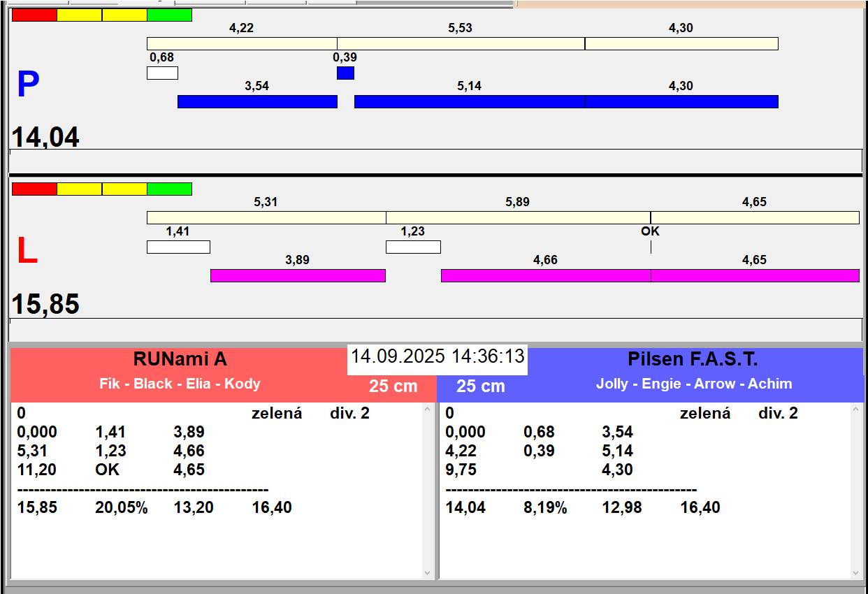Click the green start light in lane P
This screenshot has width=868, height=594.
tap(169, 15)
